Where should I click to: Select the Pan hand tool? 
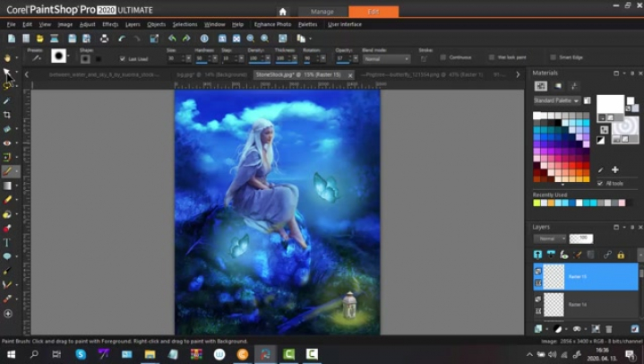click(x=7, y=57)
